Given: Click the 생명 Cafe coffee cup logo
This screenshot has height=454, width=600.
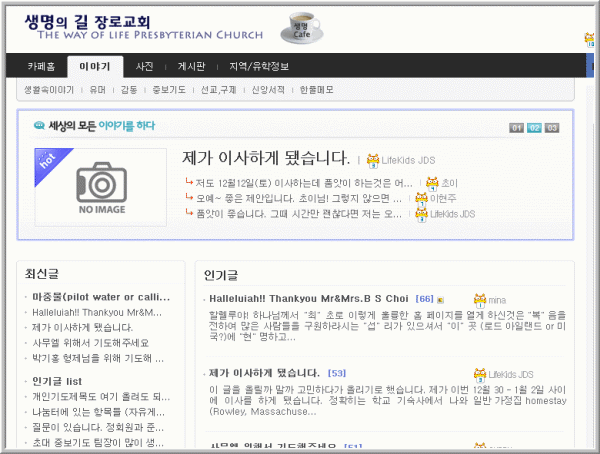Looking at the screenshot, I should [x=302, y=28].
